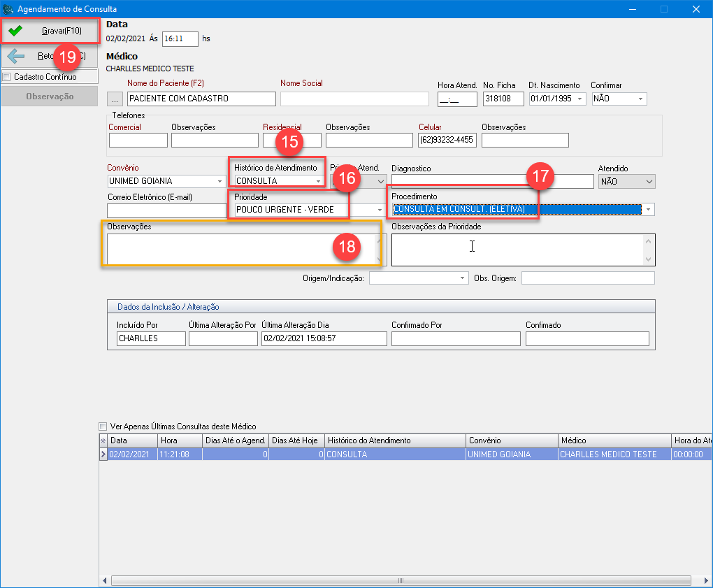Toggle Ver Apenas Últimas Consultas deste Médico
The width and height of the screenshot is (713, 588).
pos(103,426)
